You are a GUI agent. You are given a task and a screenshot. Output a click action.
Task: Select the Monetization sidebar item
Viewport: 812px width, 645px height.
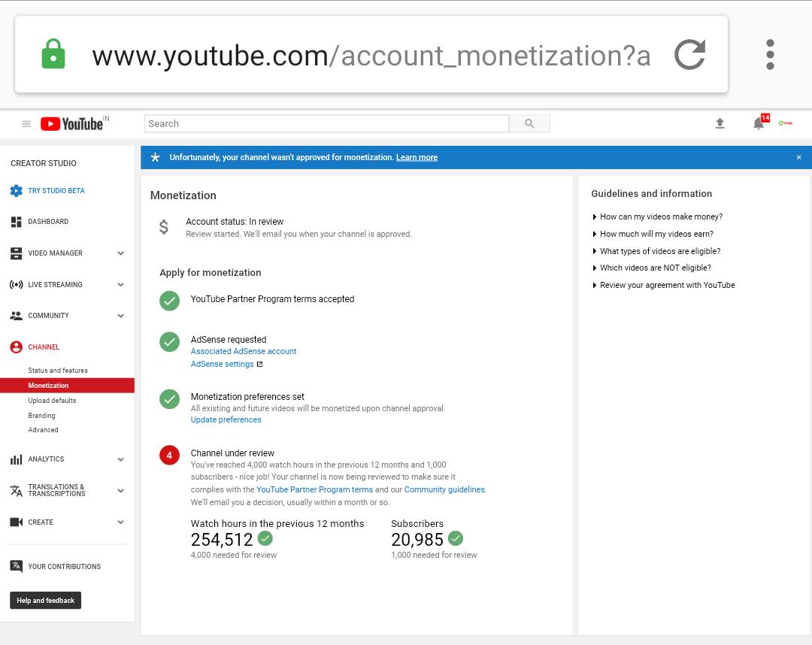click(68, 385)
